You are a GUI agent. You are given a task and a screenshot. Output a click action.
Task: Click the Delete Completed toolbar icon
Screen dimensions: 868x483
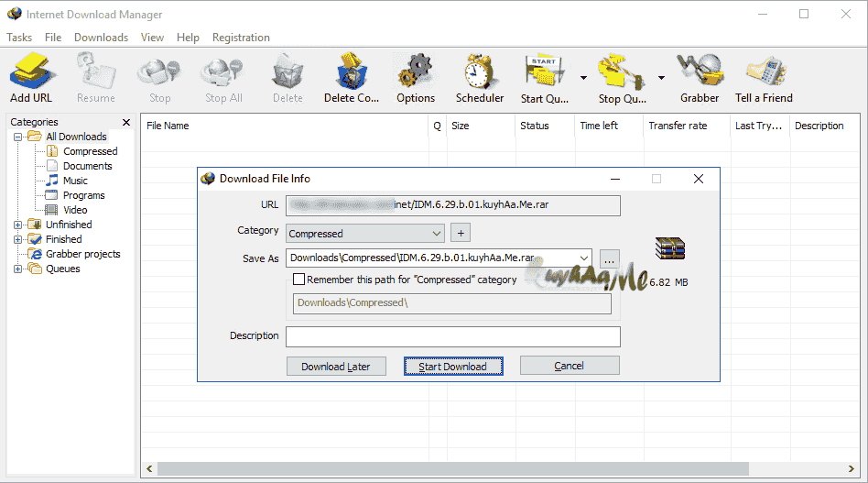click(352, 78)
